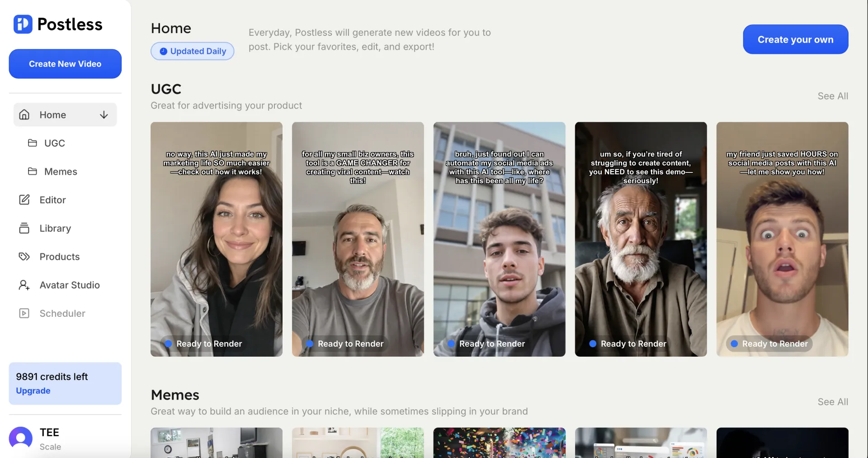Screen dimensions: 868x458
Task: Click the Updated Daily badge
Action: point(192,51)
